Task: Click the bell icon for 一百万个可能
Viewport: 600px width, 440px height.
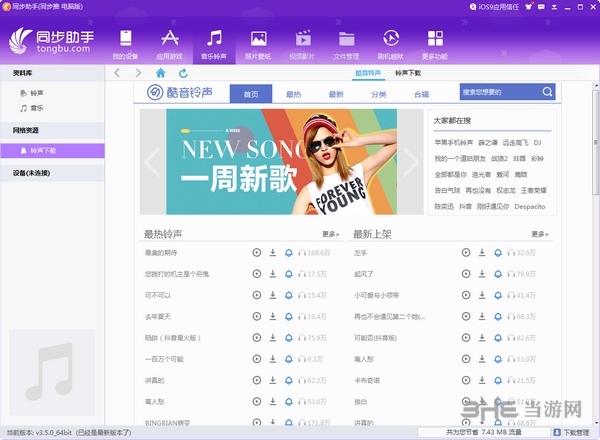Action: (x=289, y=359)
